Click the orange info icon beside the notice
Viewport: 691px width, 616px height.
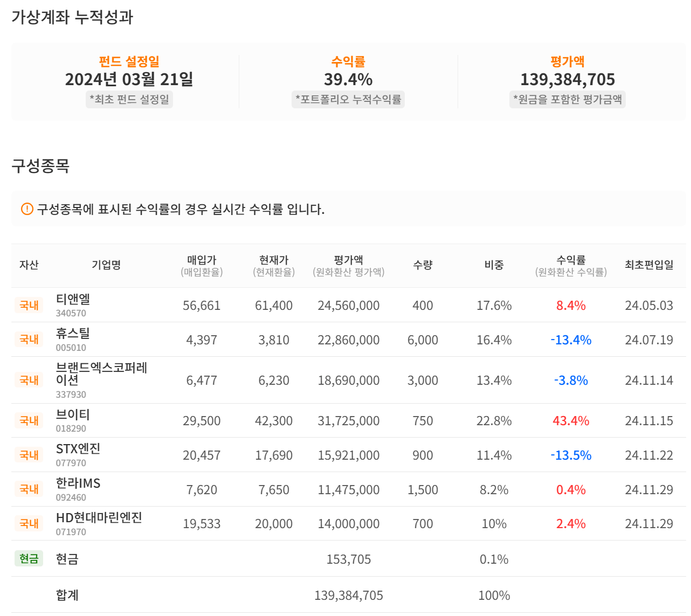point(27,209)
